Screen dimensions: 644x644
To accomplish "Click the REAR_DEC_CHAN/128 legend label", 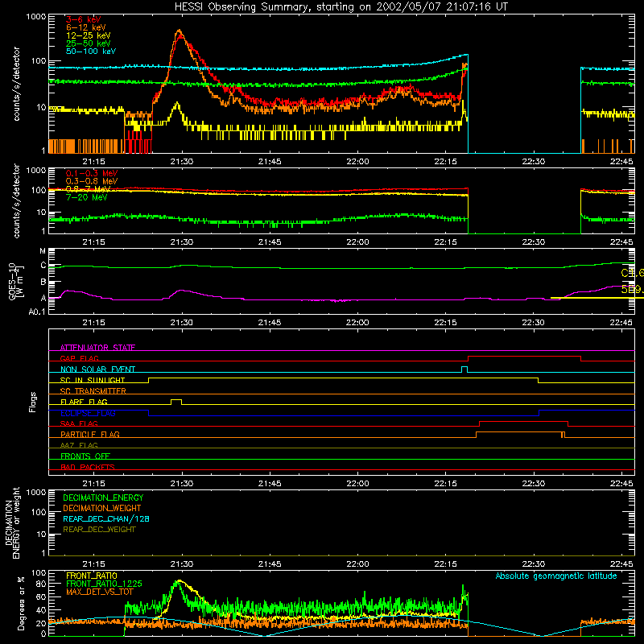I will 106,518.
